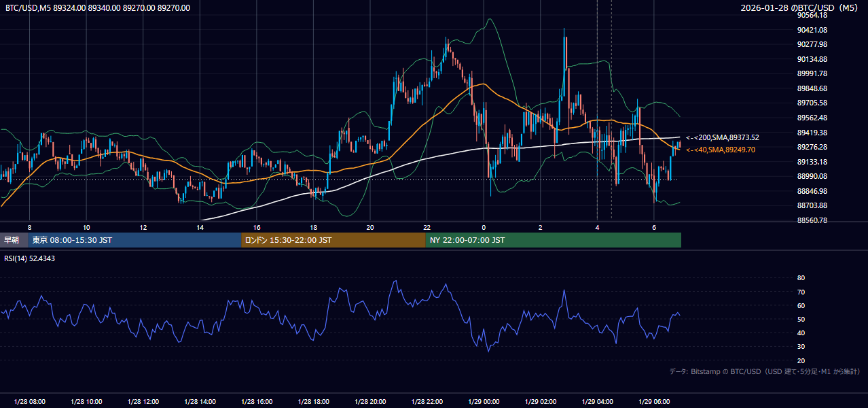
Task: Click the price axis value 90277.98
Action: click(812, 44)
